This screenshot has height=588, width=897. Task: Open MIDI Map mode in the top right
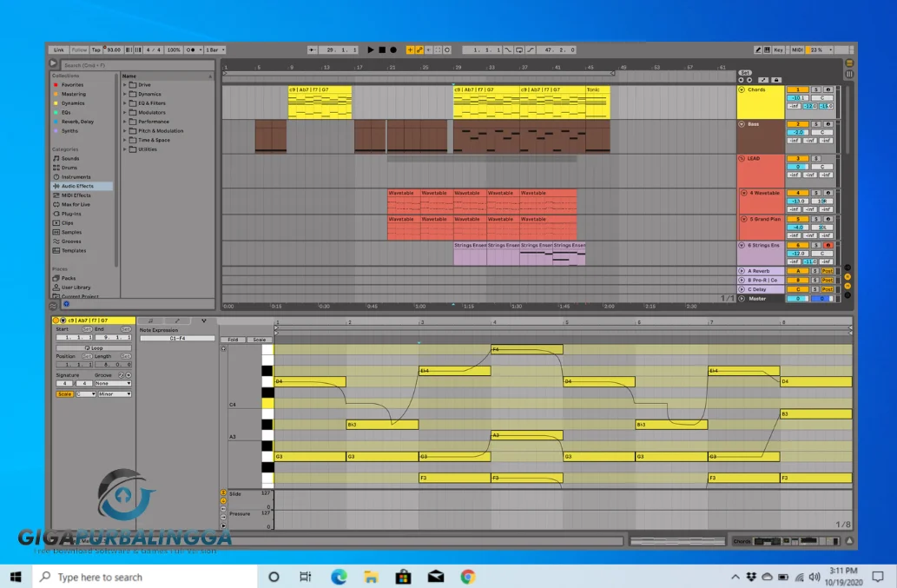[797, 50]
